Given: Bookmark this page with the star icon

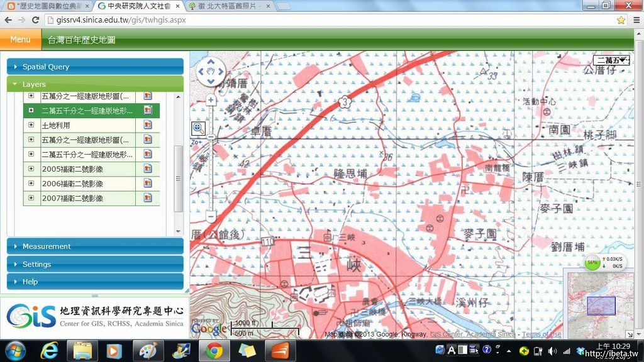Looking at the screenshot, I should click(621, 20).
